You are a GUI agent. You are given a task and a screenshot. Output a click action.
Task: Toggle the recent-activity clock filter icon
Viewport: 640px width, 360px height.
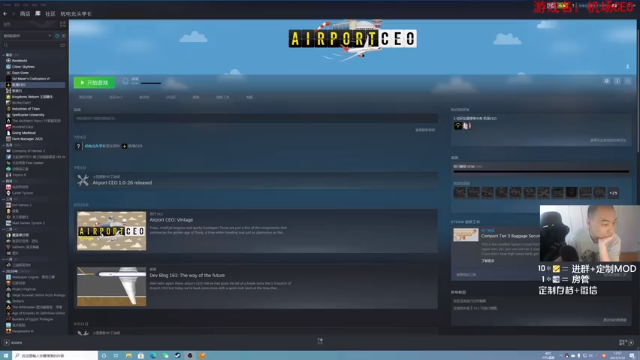57,36
